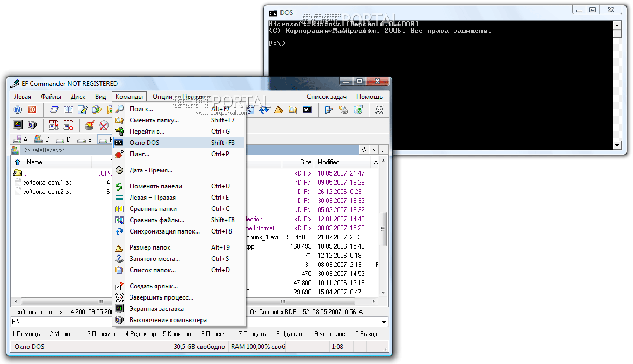Click the FTP disconnect toolbar icon
This screenshot has width=633, height=364.
[x=68, y=125]
